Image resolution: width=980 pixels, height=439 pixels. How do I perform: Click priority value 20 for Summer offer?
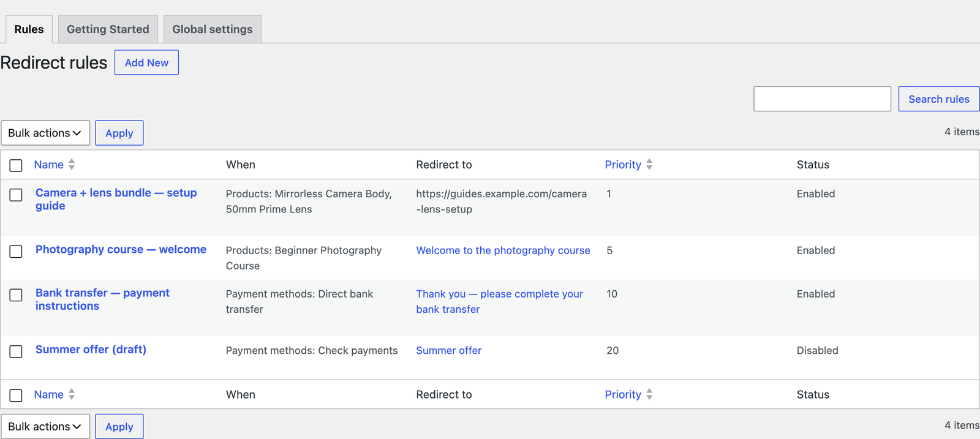pos(612,351)
